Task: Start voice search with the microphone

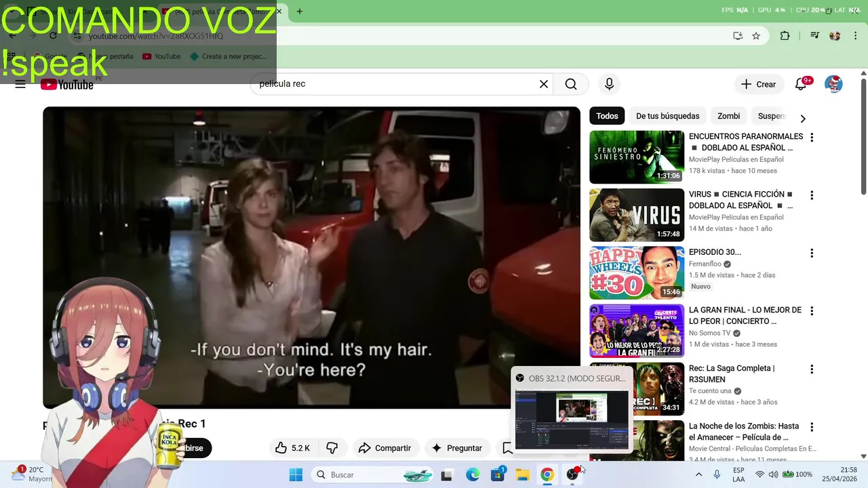Action: coord(609,84)
